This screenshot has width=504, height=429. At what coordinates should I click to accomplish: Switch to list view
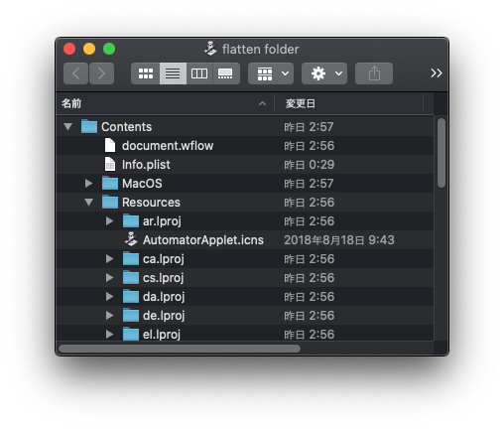tap(173, 73)
